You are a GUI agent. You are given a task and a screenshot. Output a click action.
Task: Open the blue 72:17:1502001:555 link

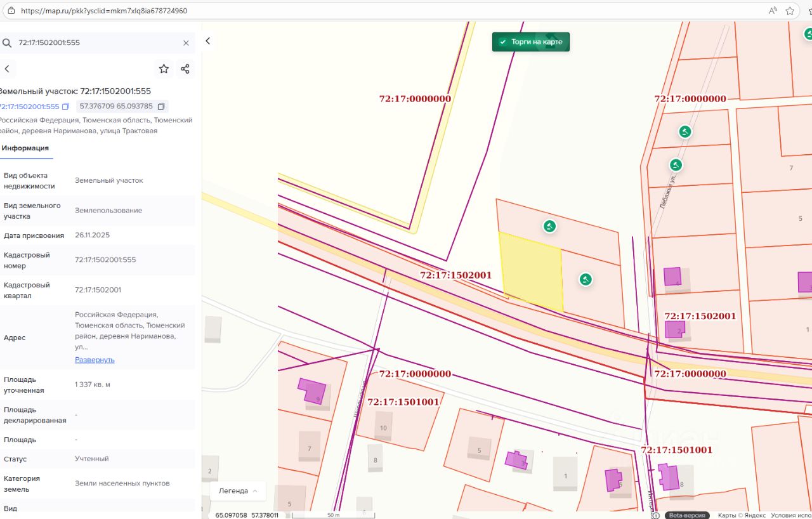click(x=29, y=107)
